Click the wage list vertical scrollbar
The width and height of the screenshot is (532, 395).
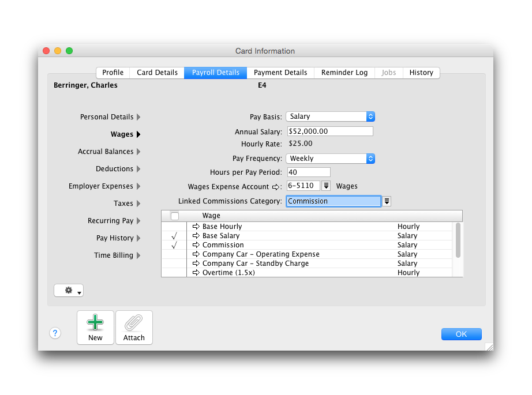(x=458, y=240)
